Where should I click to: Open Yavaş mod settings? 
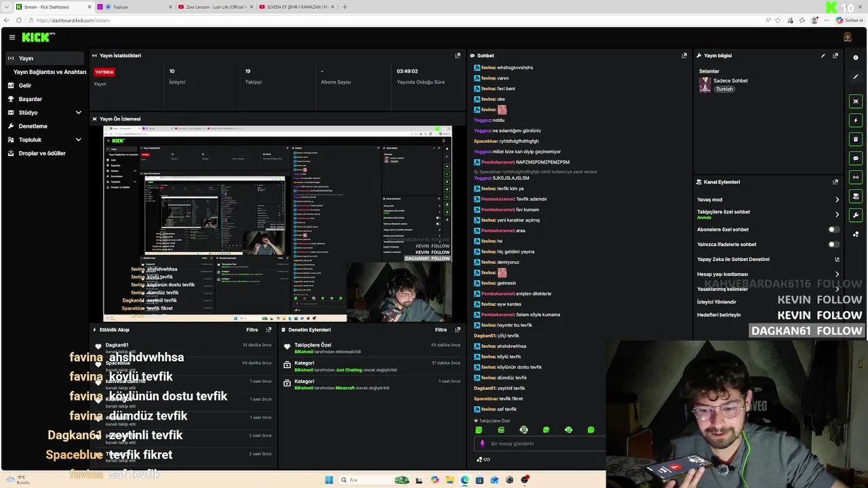[x=768, y=199]
